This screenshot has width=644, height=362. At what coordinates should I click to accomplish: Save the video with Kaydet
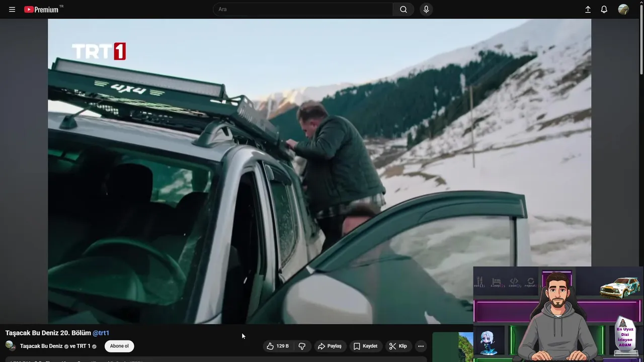point(365,346)
